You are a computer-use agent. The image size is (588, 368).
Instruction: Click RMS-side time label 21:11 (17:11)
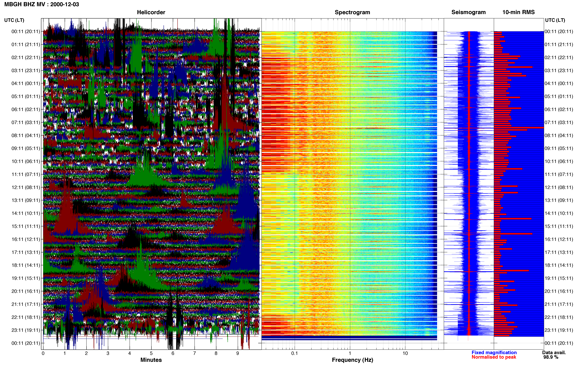tap(559, 304)
